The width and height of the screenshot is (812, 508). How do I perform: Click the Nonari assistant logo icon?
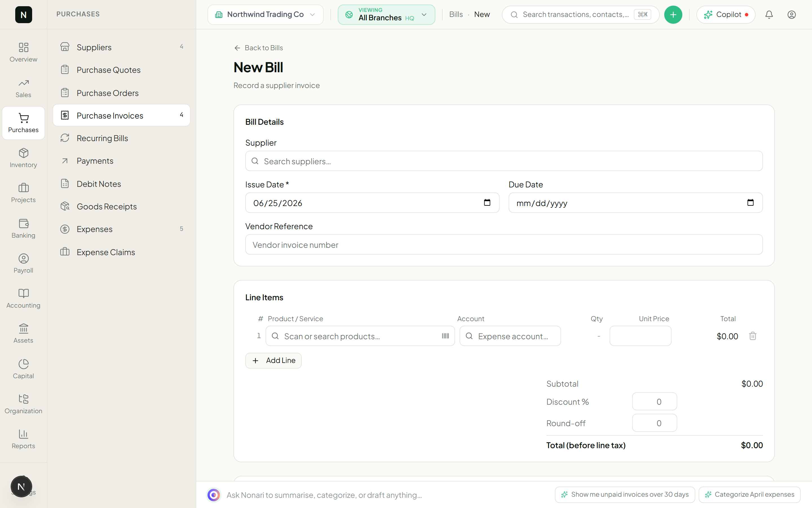[214, 495]
